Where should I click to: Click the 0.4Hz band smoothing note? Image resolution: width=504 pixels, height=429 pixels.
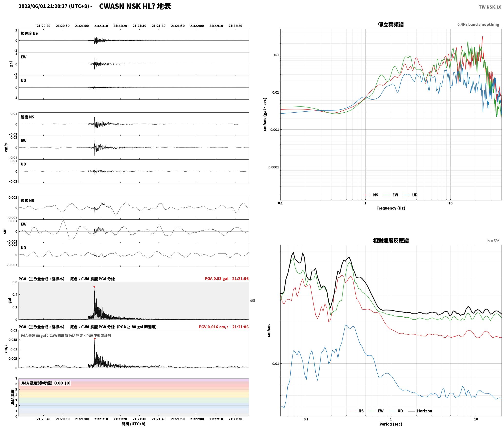(478, 24)
